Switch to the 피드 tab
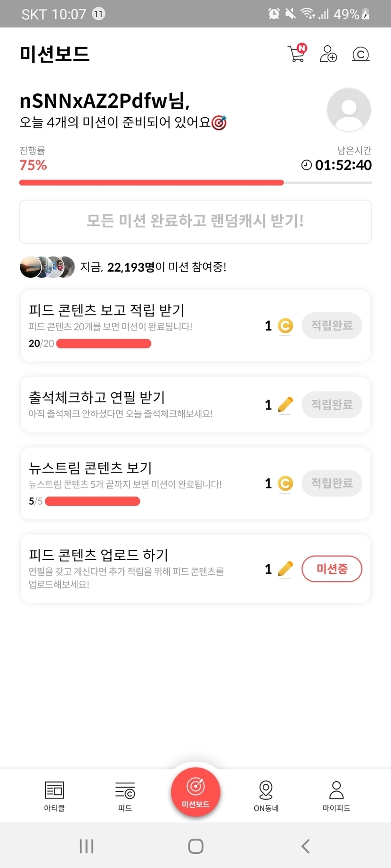This screenshot has width=391, height=868. (x=125, y=796)
